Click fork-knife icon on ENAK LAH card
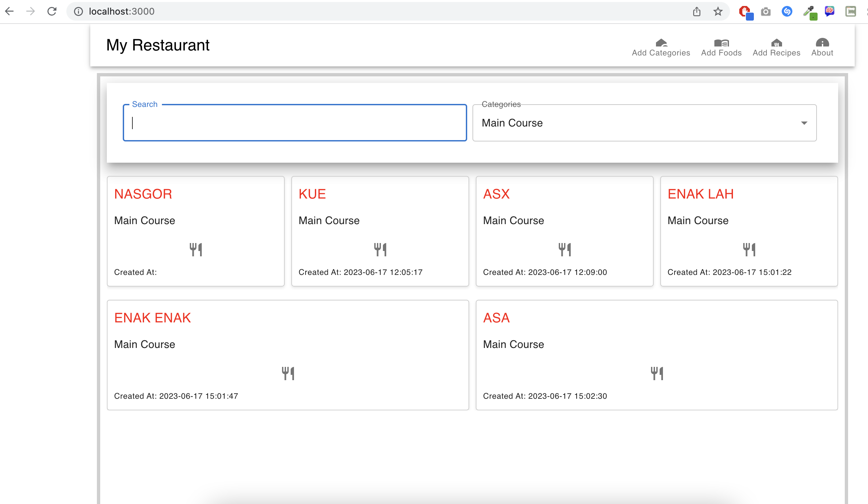The height and width of the screenshot is (504, 868). point(749,249)
